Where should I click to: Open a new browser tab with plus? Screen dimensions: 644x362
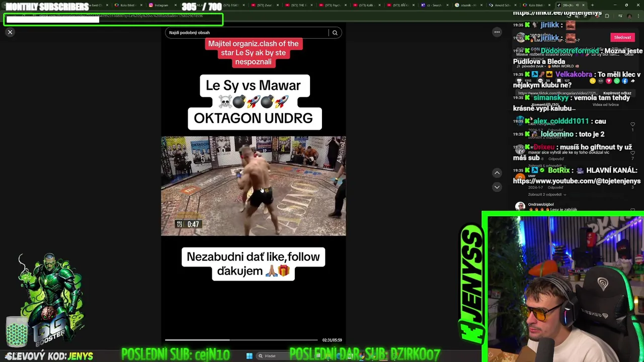point(593,5)
